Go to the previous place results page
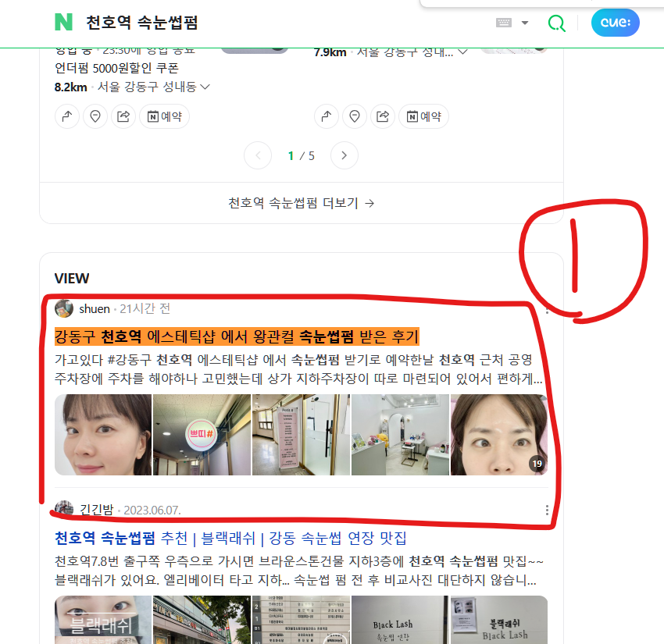 258,155
